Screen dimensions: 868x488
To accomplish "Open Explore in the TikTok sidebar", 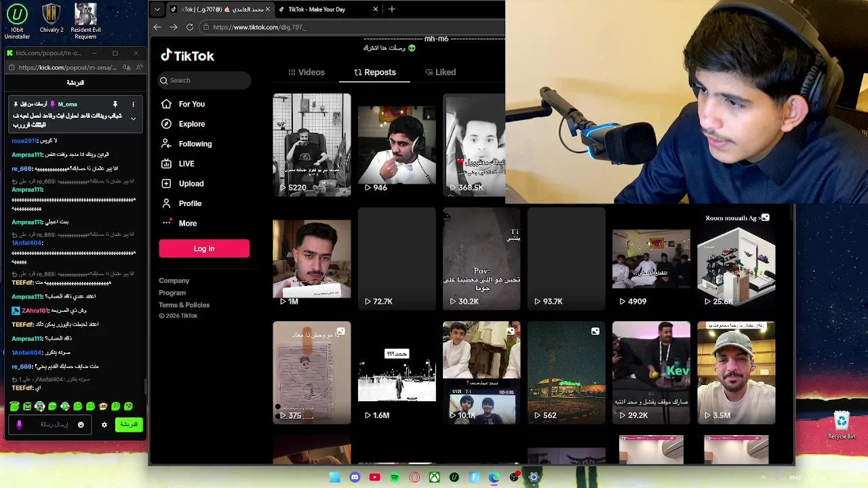I will pos(182,124).
